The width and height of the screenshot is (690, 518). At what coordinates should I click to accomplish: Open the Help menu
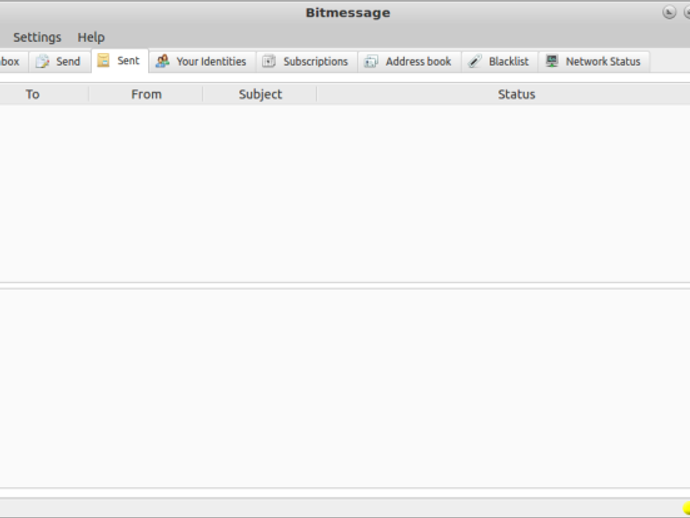pyautogui.click(x=91, y=37)
